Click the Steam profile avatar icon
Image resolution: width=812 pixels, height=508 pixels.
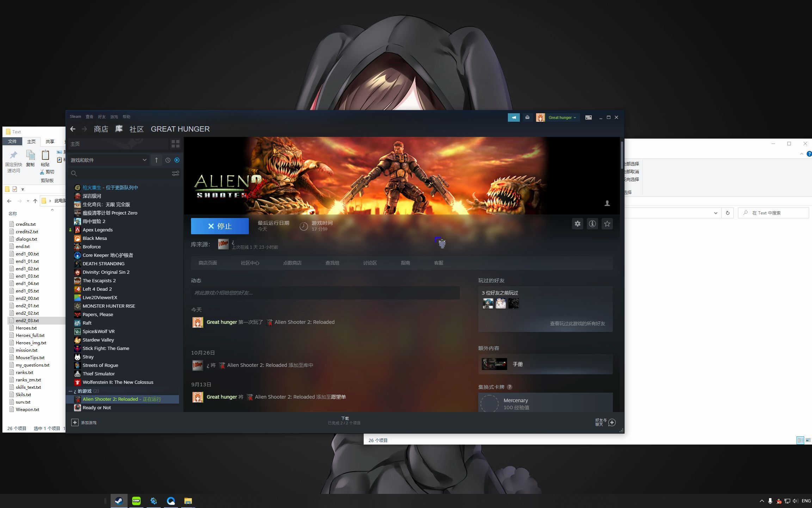coord(539,117)
